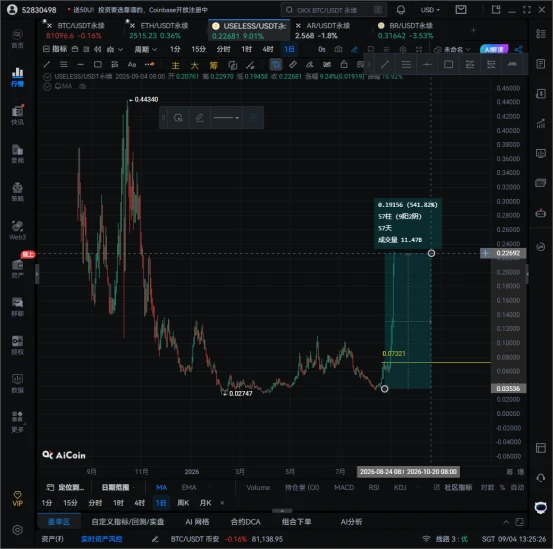This screenshot has height=549, width=554.
Task: Click the AI解读 button
Action: click(x=494, y=49)
